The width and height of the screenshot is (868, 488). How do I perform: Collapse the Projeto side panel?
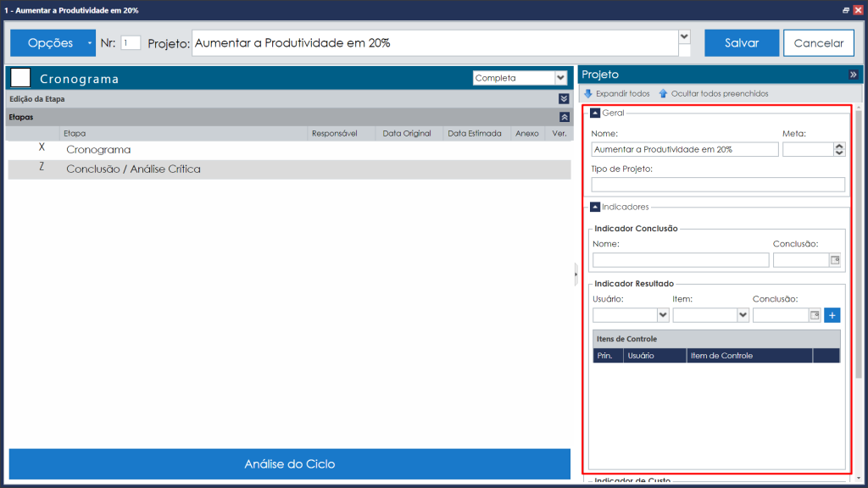point(853,75)
